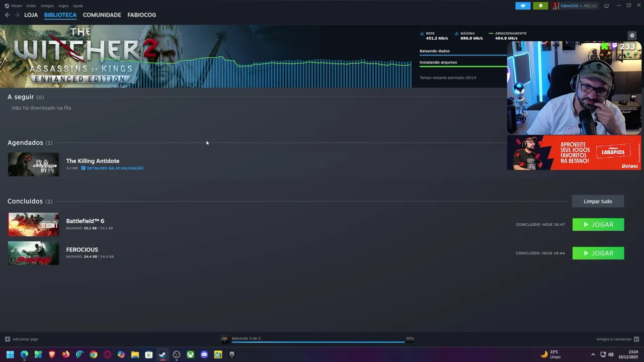
Task: Go back with the left arrow button
Action: pos(7,15)
